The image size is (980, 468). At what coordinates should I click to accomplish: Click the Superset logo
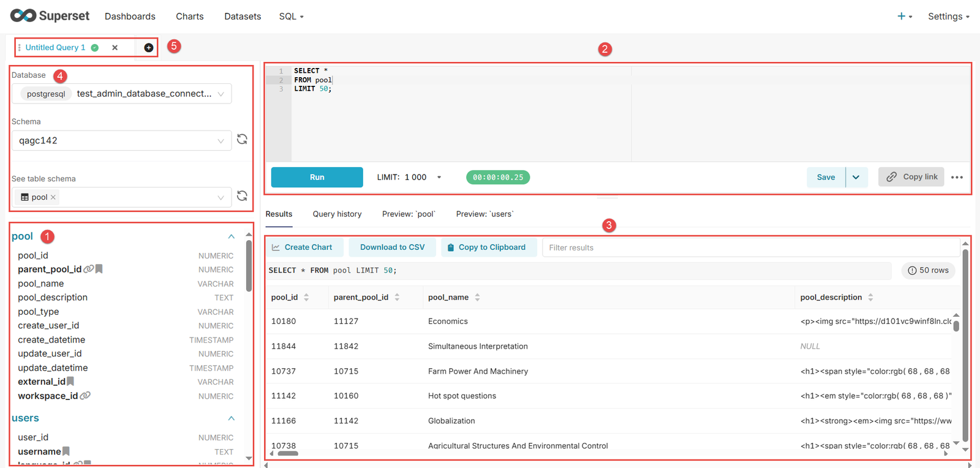click(x=50, y=16)
